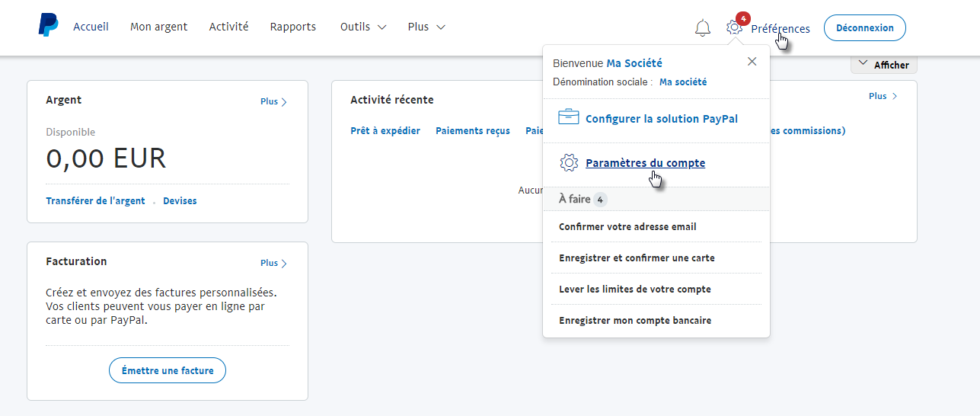Close the Bienvenue popup panel
980x416 pixels.
[x=752, y=62]
